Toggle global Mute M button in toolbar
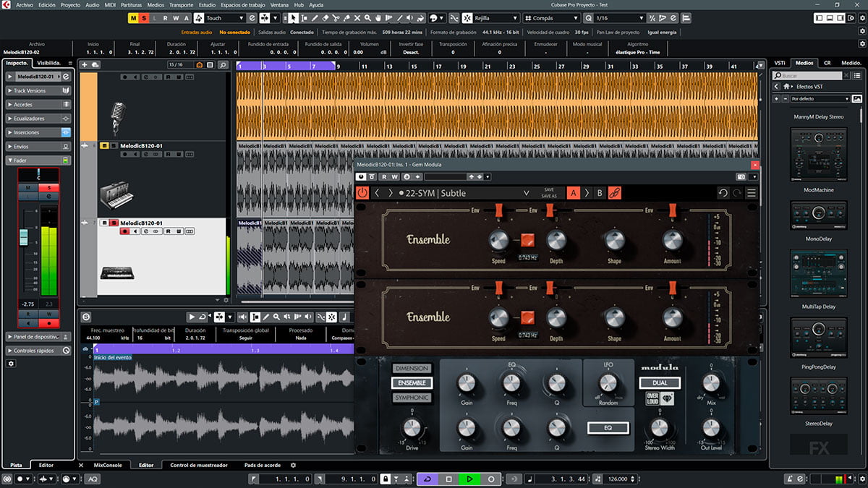The height and width of the screenshot is (488, 868). click(x=133, y=17)
